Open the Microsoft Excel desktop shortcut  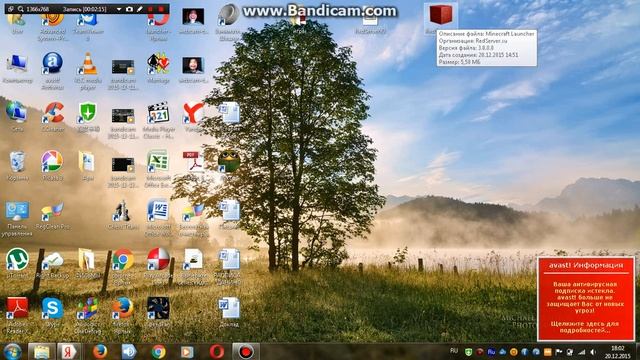[x=158, y=162]
